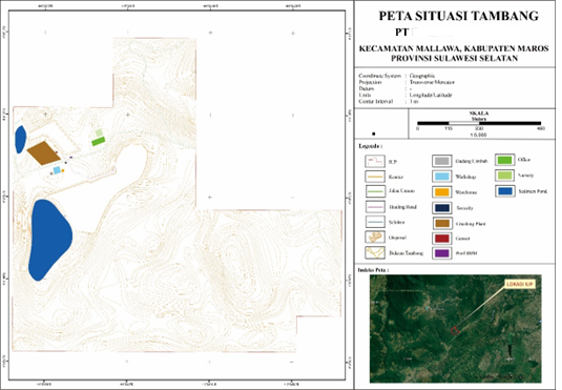Click the Crushing Plant legend label
The height and width of the screenshot is (390, 562).
471,224
